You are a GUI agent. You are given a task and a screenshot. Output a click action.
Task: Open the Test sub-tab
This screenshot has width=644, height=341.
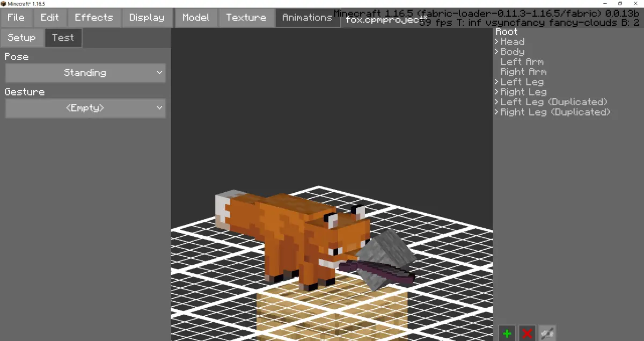point(63,38)
